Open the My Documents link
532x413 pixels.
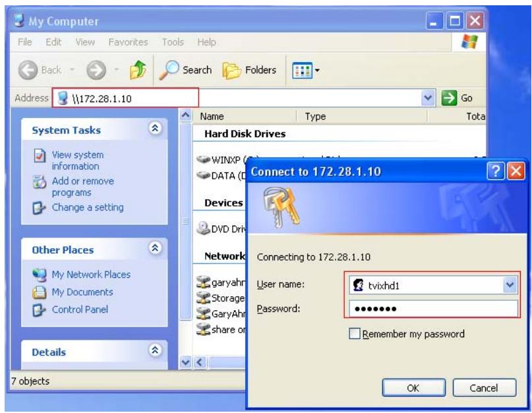[82, 292]
